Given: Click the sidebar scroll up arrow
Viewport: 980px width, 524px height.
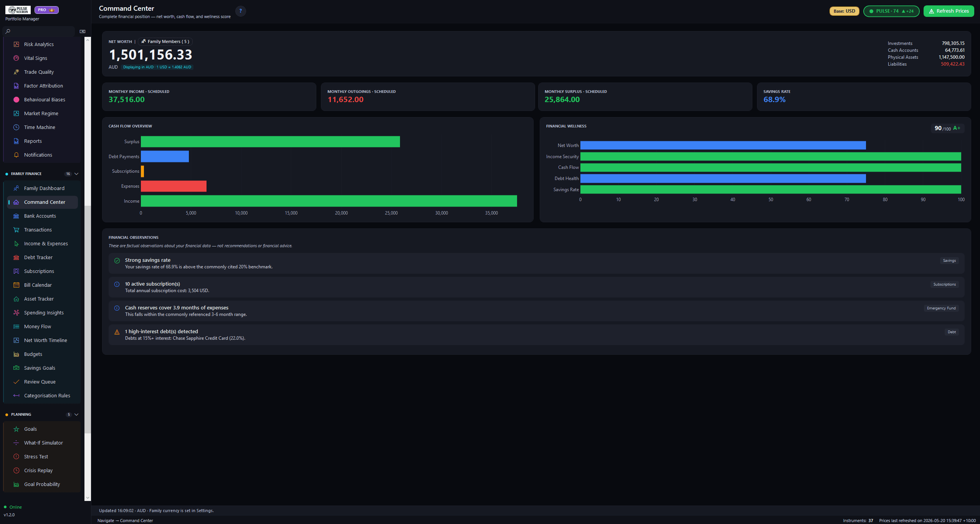Looking at the screenshot, I should coord(88,40).
